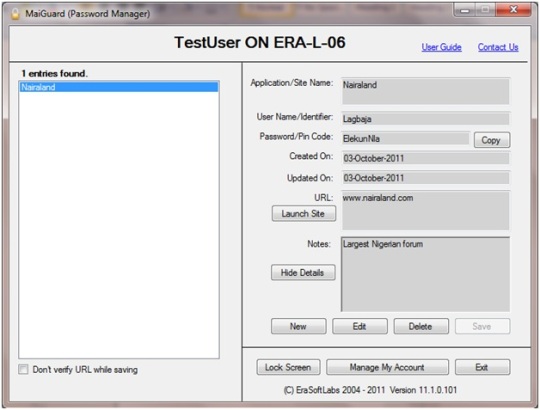Click the Hide Details button
Image resolution: width=540 pixels, height=410 pixels.
coord(303,273)
